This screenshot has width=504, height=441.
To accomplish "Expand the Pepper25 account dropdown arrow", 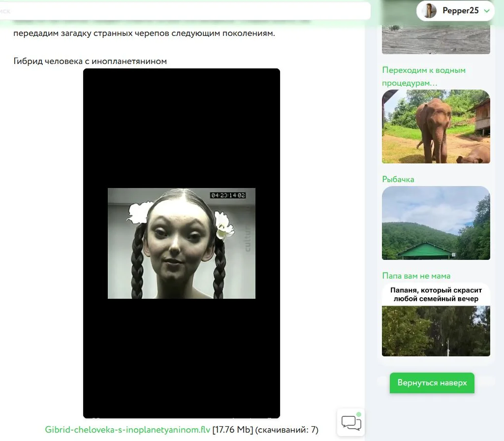I will pyautogui.click(x=487, y=11).
